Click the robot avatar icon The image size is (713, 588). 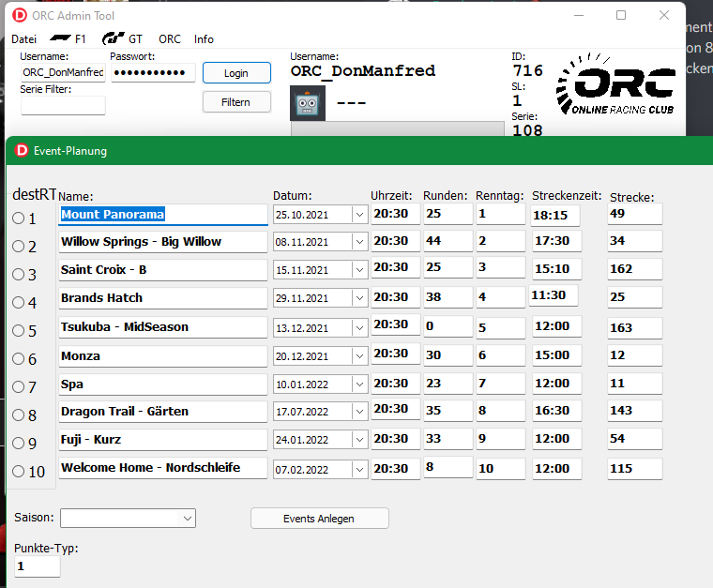pos(308,102)
